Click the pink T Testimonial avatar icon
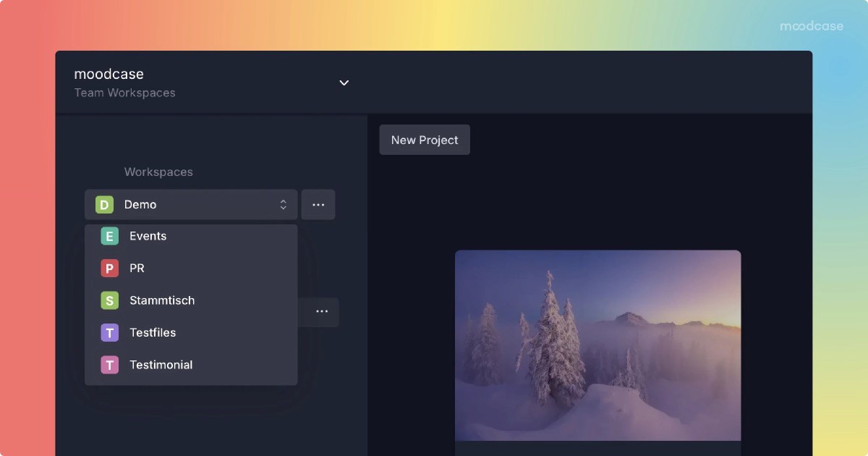The height and width of the screenshot is (456, 868). pyautogui.click(x=109, y=365)
